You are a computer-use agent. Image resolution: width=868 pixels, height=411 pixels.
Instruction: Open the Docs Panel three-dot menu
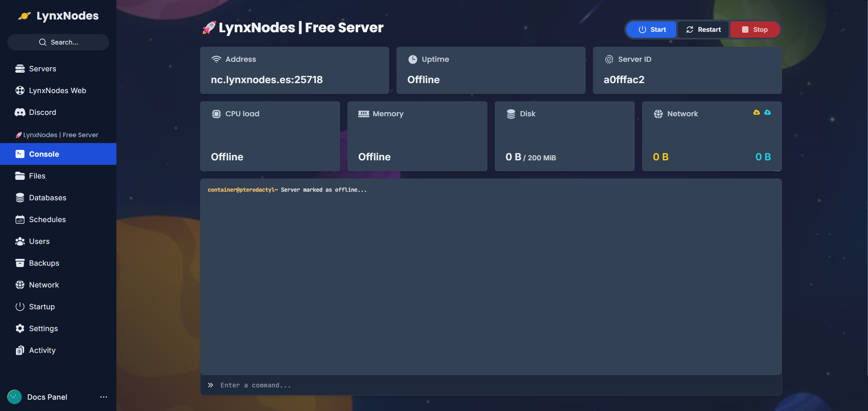point(104,397)
